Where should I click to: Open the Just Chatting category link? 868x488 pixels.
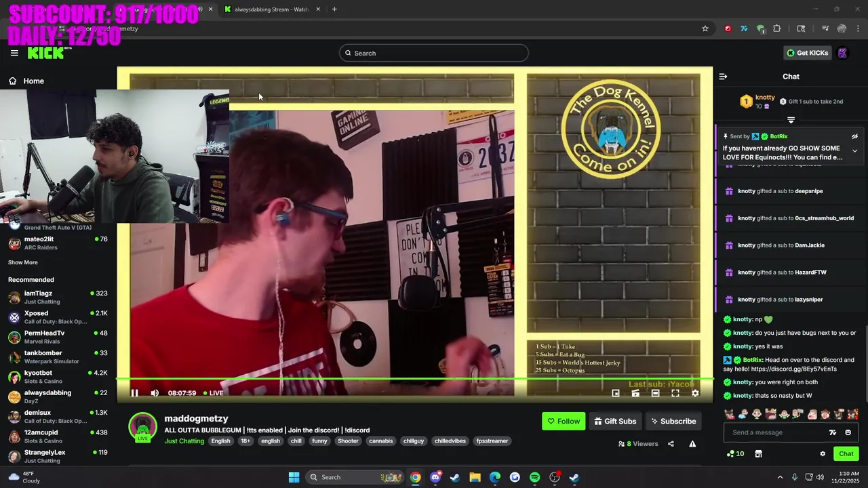click(184, 441)
